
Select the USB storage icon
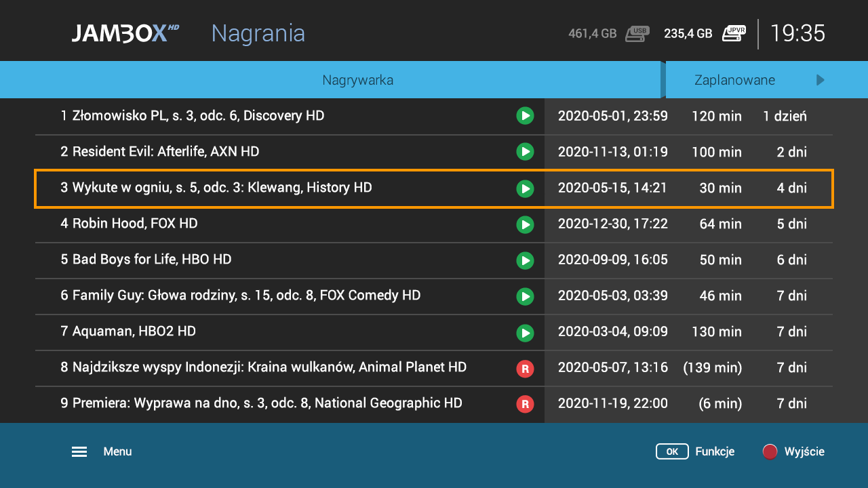coord(637,34)
